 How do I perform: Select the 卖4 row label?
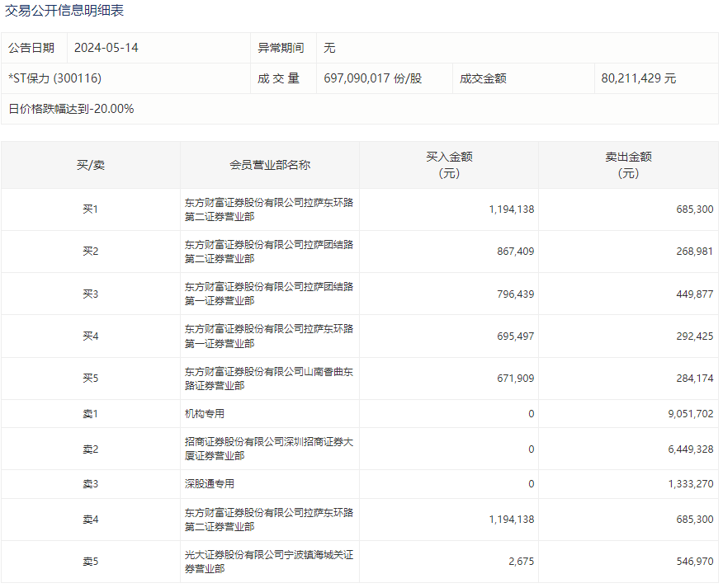pos(91,520)
